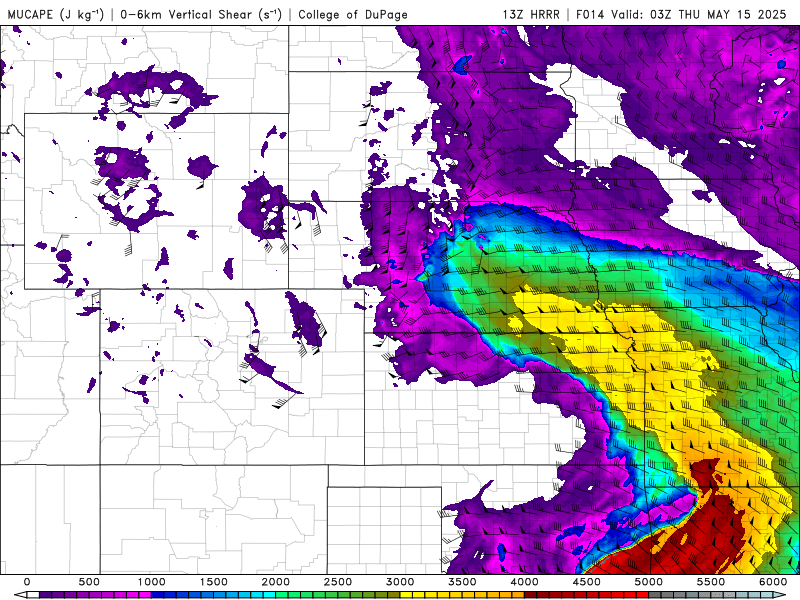The height and width of the screenshot is (600, 800).
Task: Click the 3000 label on the color scale
Action: coord(400,582)
